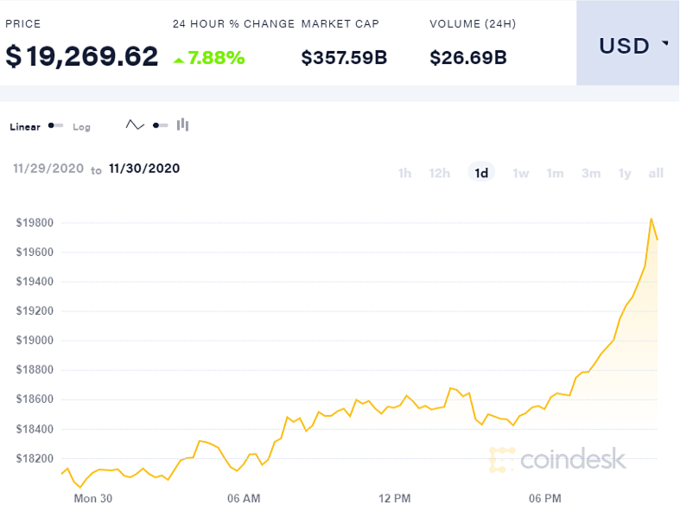Image resolution: width=680 pixels, height=511 pixels.
Task: Click the line chart type icon
Action: (x=135, y=125)
